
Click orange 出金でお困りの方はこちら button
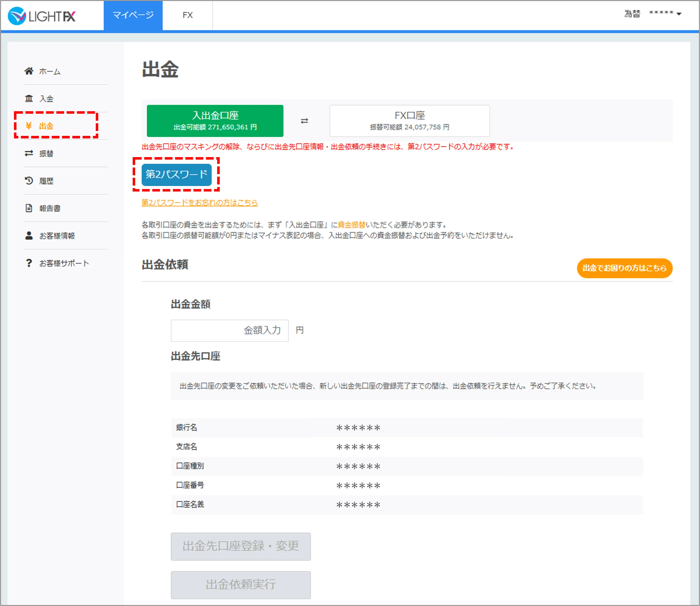coord(625,268)
